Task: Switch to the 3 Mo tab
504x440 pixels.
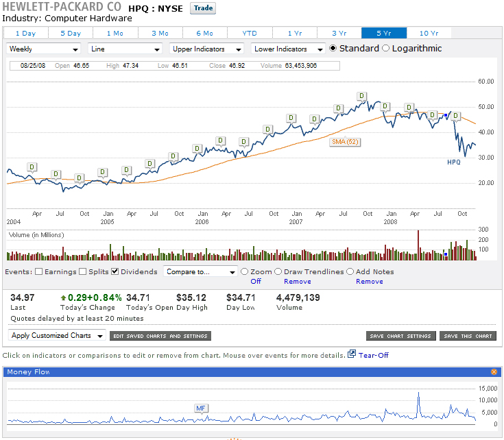Action: click(x=160, y=33)
